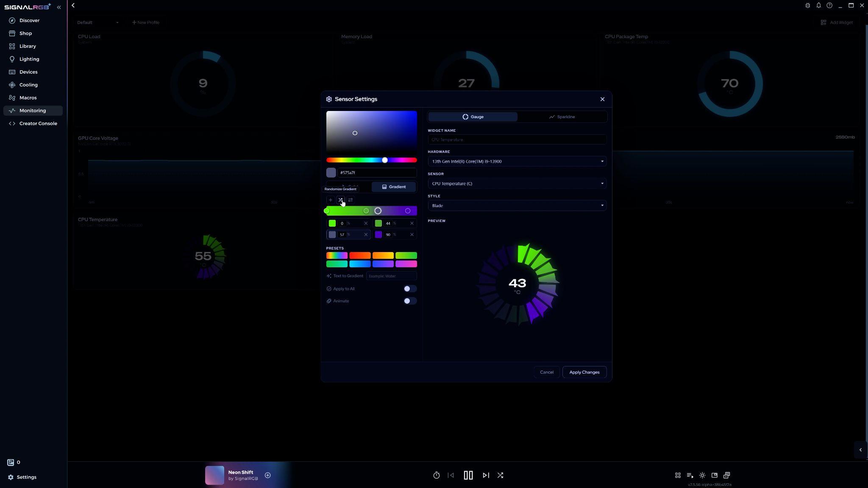The width and height of the screenshot is (868, 488).
Task: Open Cooling in the sidebar
Action: tap(33, 85)
